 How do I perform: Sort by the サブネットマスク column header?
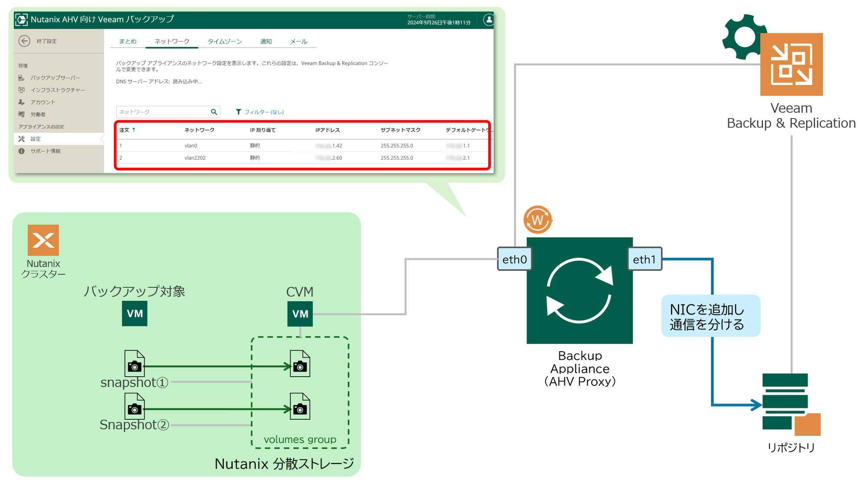(x=401, y=130)
